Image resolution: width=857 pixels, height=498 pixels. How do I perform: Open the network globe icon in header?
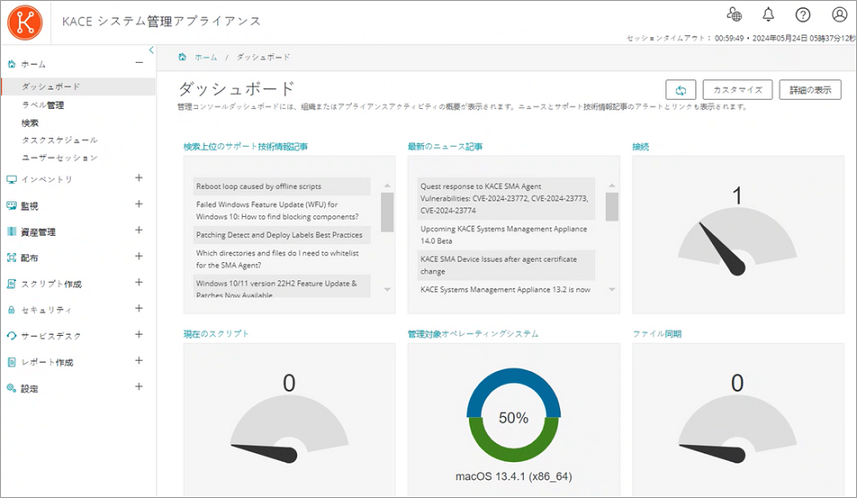click(734, 14)
